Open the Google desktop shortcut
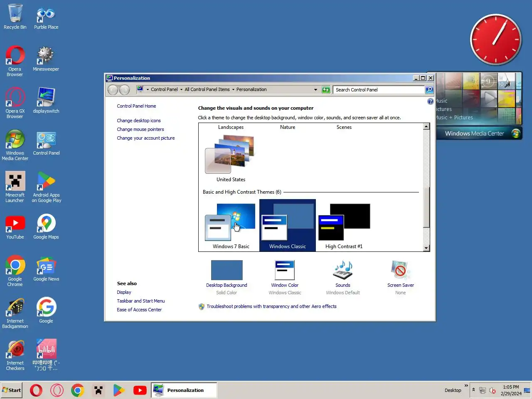532x399 pixels. [x=46, y=310]
